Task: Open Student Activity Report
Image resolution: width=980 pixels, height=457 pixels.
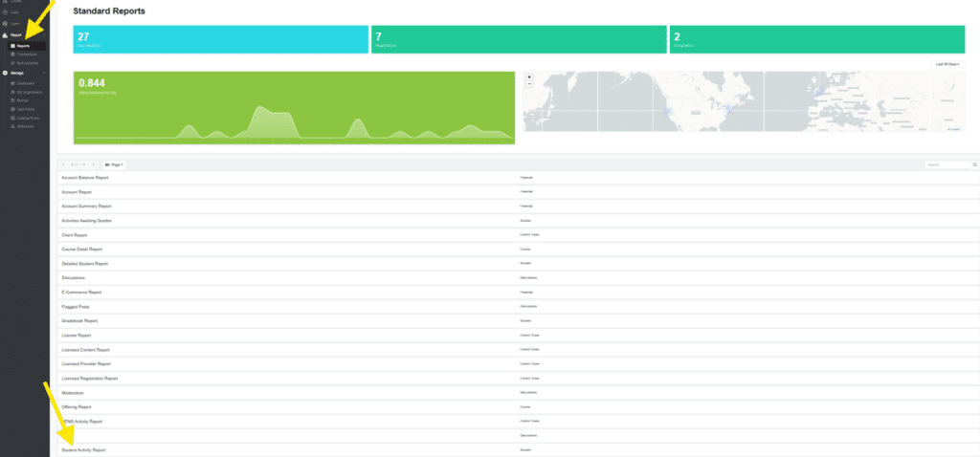Action: pos(518,450)
